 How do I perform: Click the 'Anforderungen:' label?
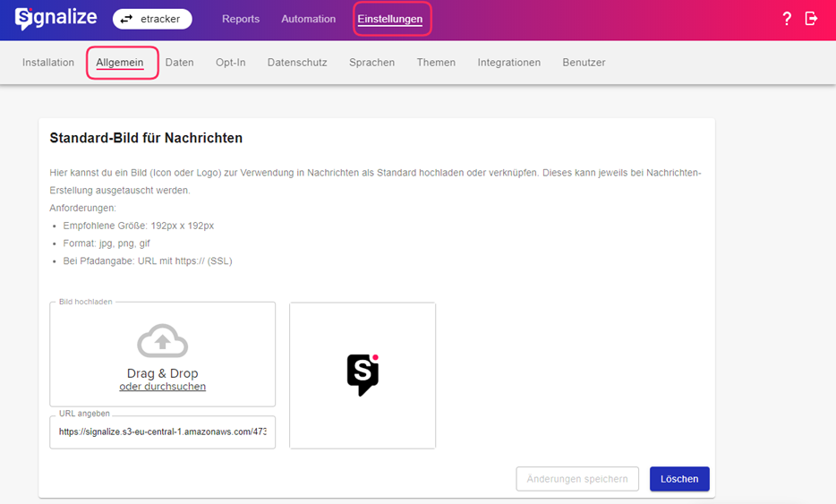coord(82,208)
